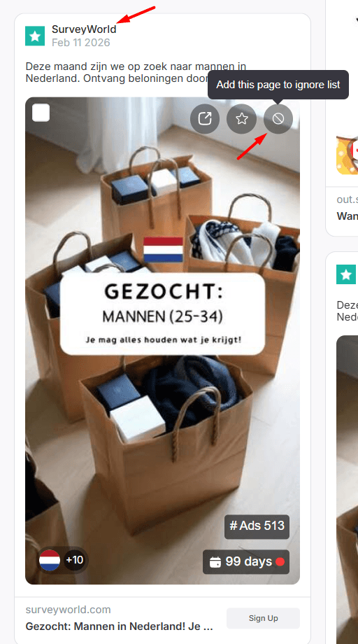Click the ad creative shopping bags image
The width and height of the screenshot is (358, 644).
click(162, 341)
